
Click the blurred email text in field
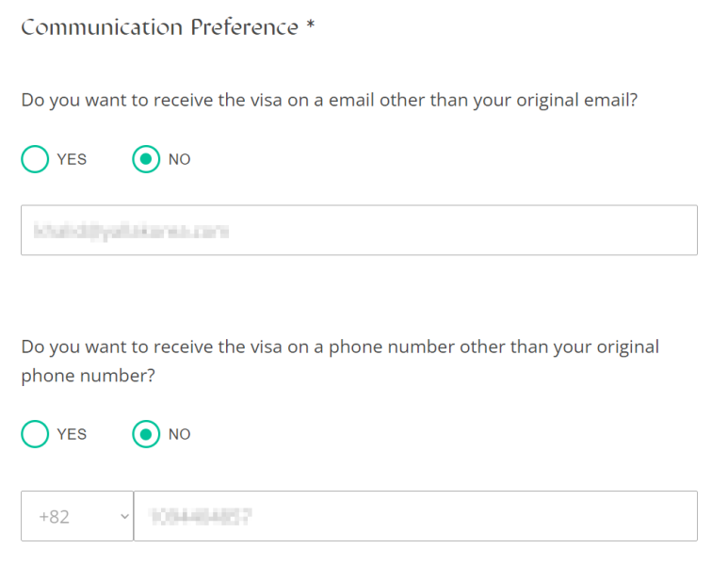(x=132, y=231)
